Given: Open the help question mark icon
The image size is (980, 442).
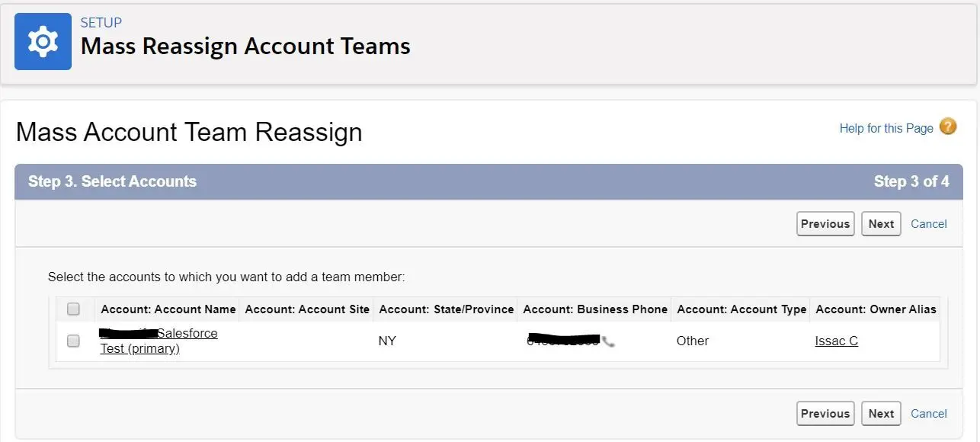Looking at the screenshot, I should click(x=948, y=127).
